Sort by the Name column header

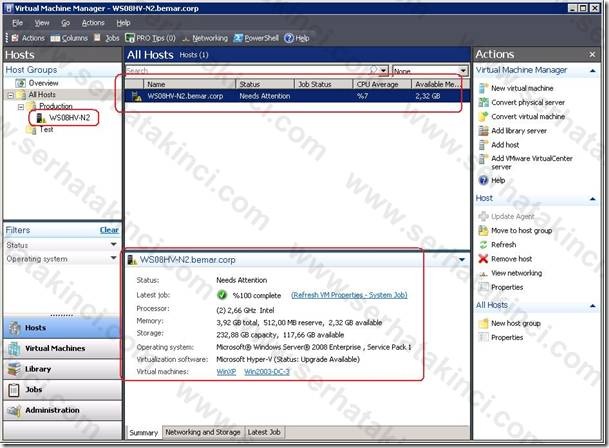point(190,84)
